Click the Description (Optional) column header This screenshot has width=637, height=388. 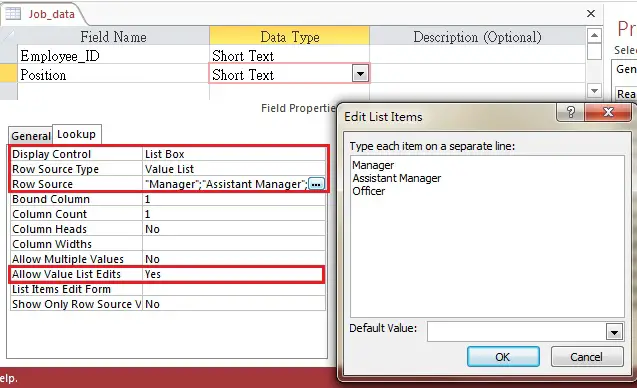point(477,37)
